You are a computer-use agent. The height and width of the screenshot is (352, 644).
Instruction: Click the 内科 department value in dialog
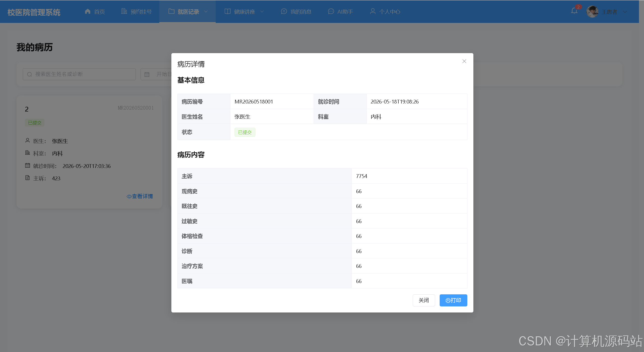(376, 117)
